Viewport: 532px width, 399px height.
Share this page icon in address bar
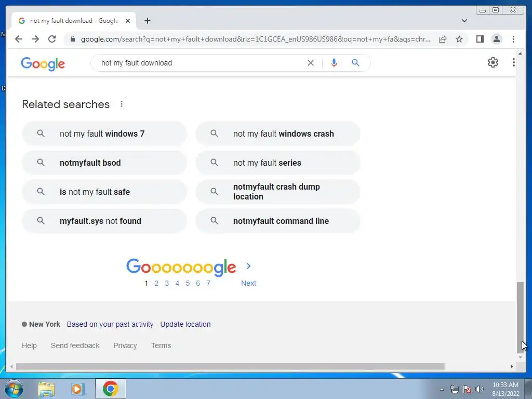(x=443, y=39)
